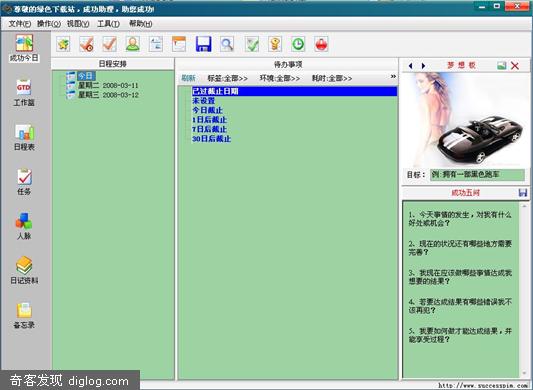Click the plain red checkmark toolbar icon
Viewport: 533px width, 390px height.
point(109,44)
